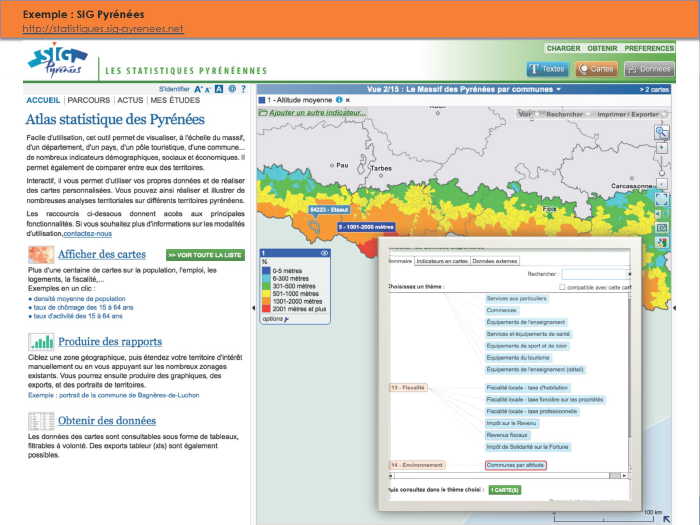Tick the 'compatible avec cette carte' checkbox
700x525 pixels.
pos(562,287)
